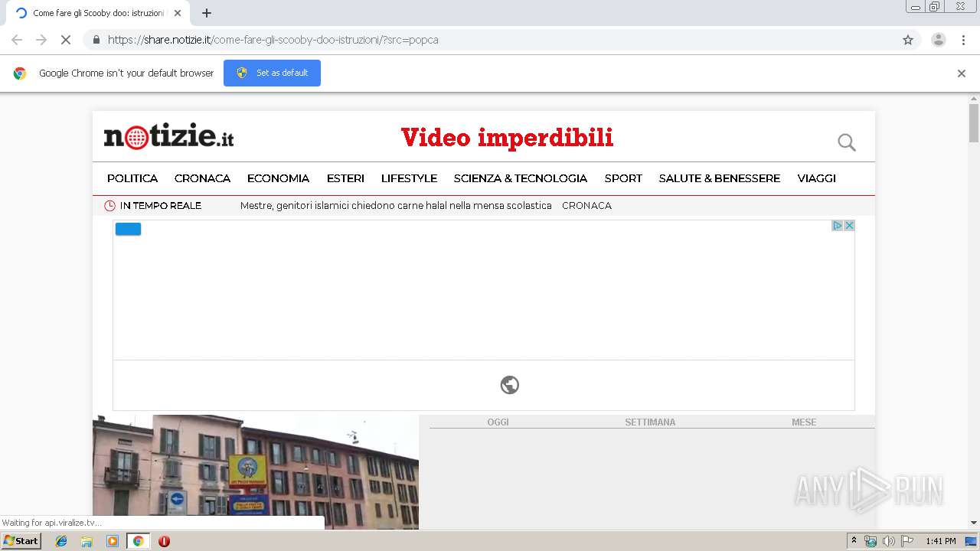Click the globe icon below the ad
This screenshot has width=980, height=551.
(x=510, y=385)
